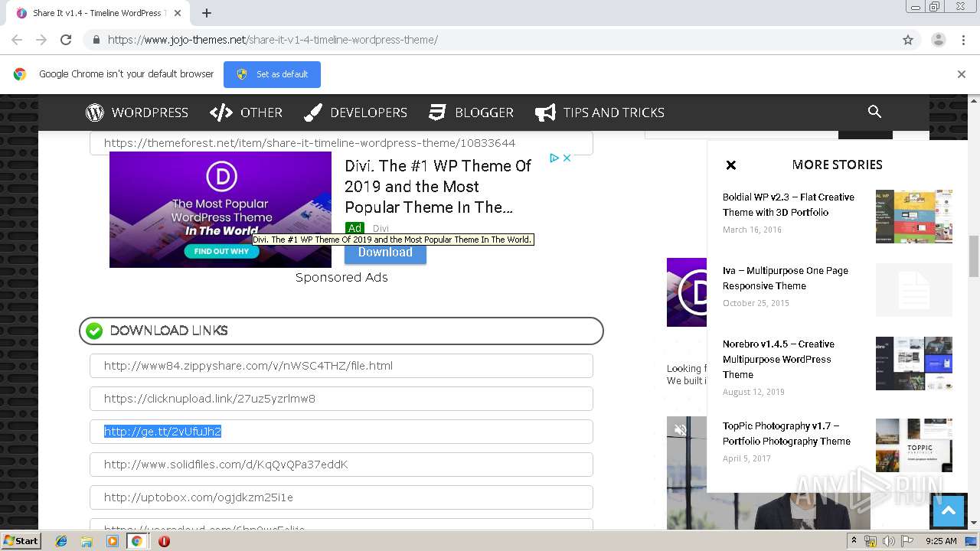Click the tray network icon
The image size is (980, 551).
871,541
